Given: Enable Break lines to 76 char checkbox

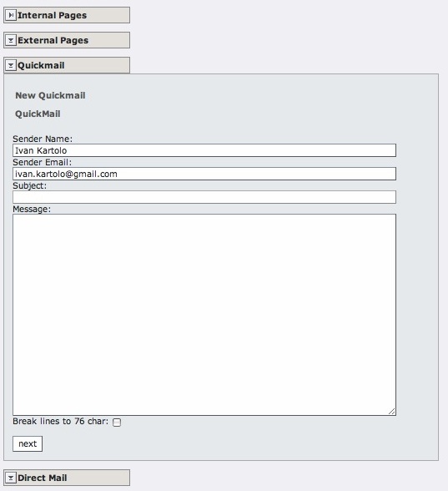Looking at the screenshot, I should tap(117, 423).
